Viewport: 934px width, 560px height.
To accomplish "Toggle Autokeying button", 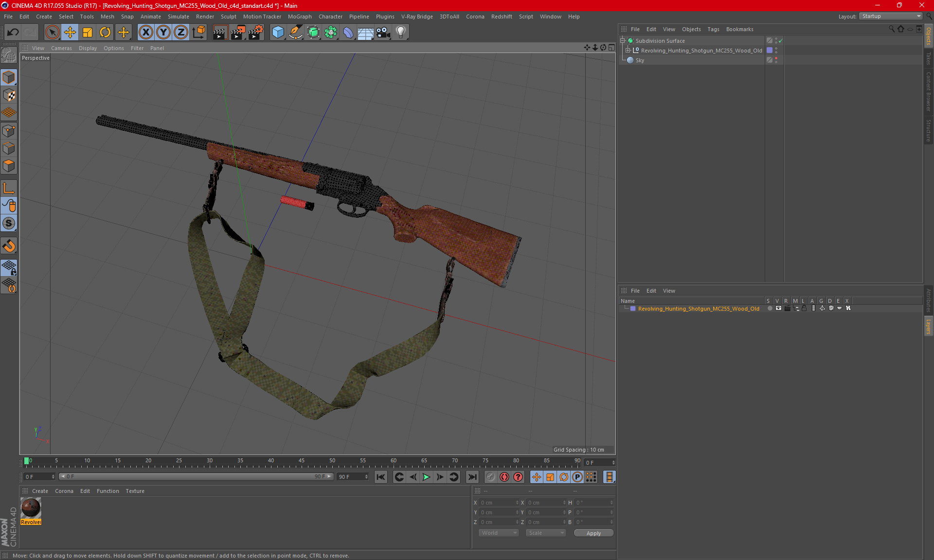I will [504, 477].
